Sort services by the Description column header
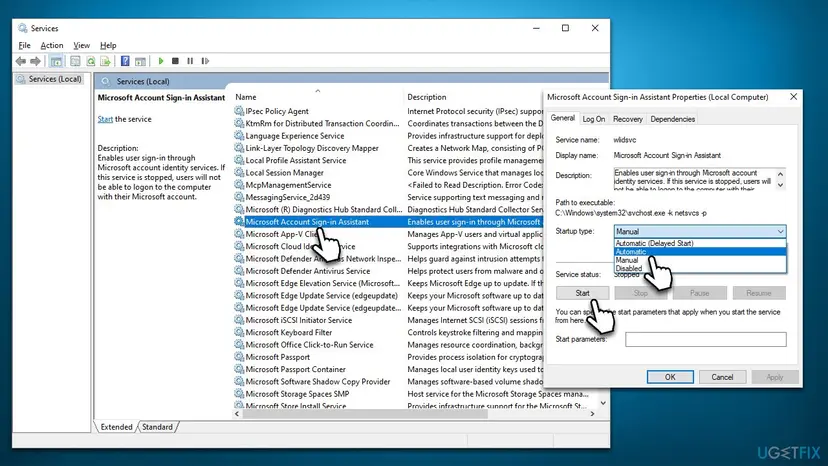This screenshot has height=466, width=828. point(473,97)
